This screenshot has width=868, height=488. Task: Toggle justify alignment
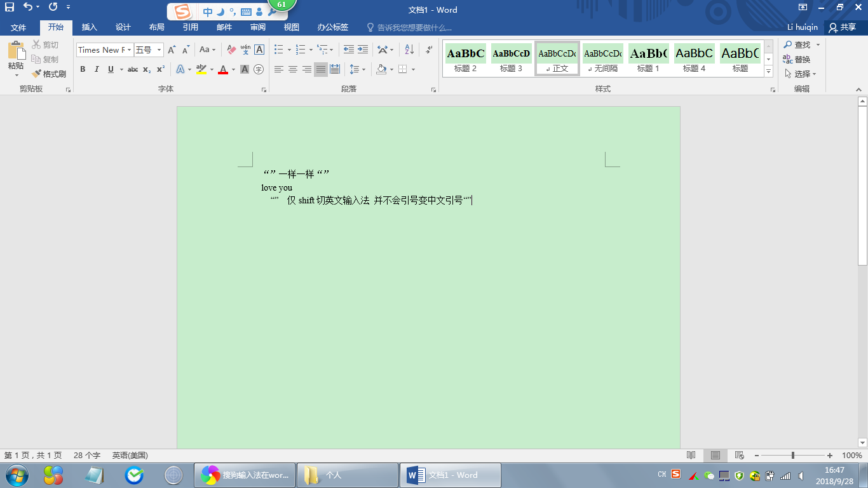pos(321,69)
